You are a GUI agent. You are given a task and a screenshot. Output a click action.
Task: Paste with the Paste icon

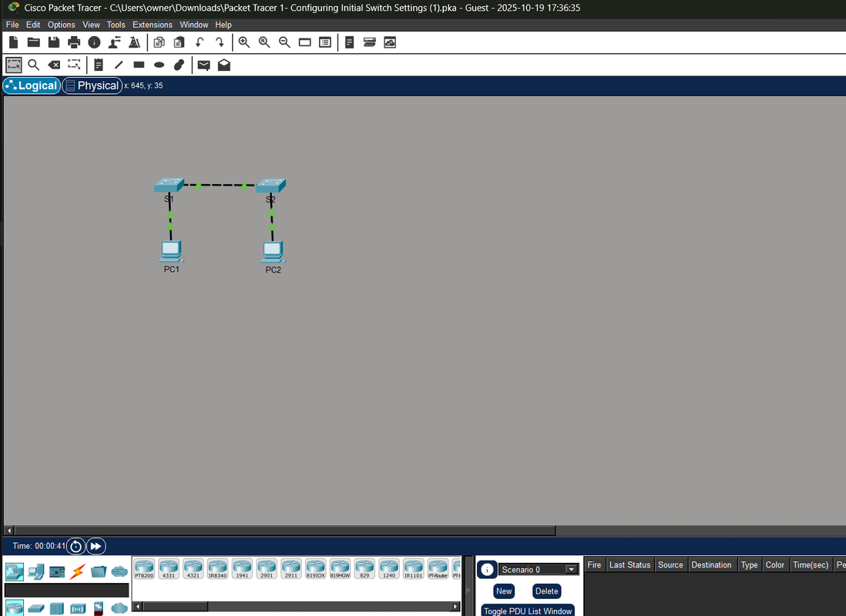tap(179, 42)
